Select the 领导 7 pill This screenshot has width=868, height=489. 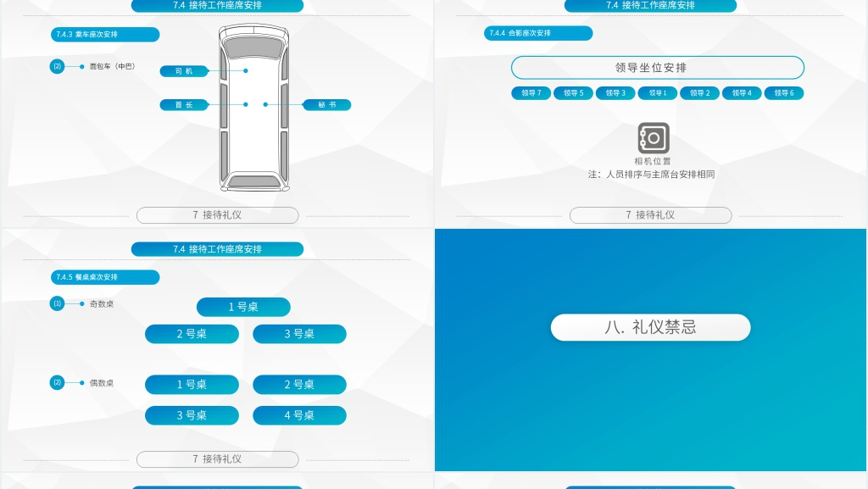click(531, 93)
